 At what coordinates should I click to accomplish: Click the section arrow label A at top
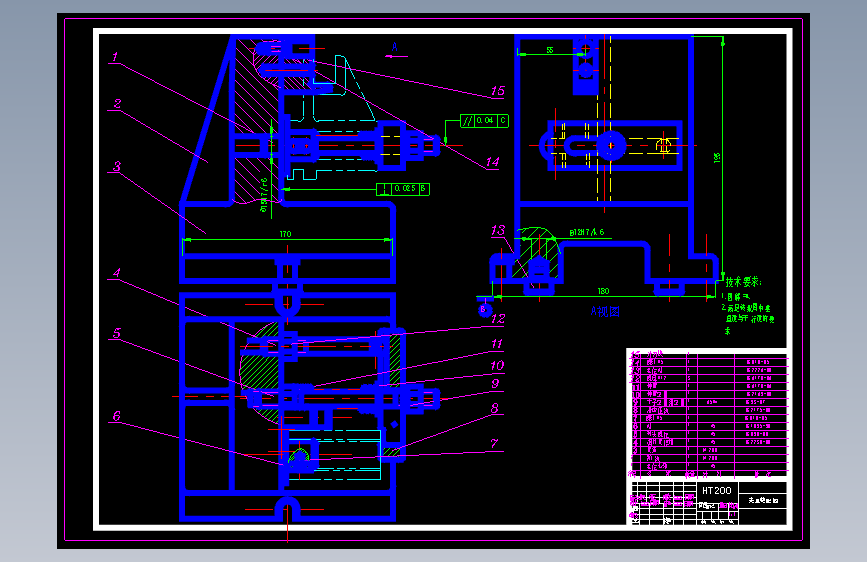point(395,48)
